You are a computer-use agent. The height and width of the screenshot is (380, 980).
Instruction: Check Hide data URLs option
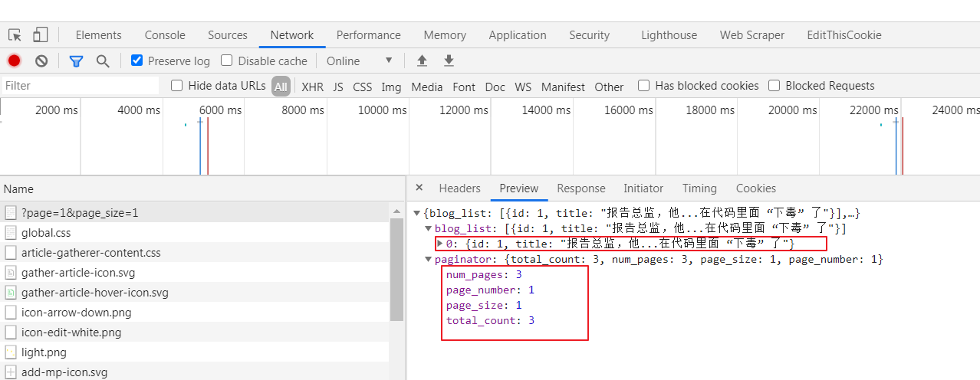click(x=177, y=86)
